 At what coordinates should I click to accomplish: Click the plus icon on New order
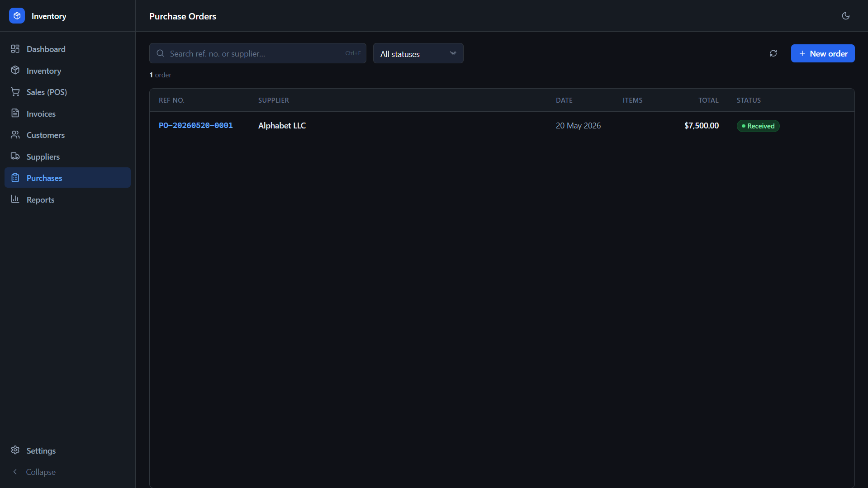[802, 53]
